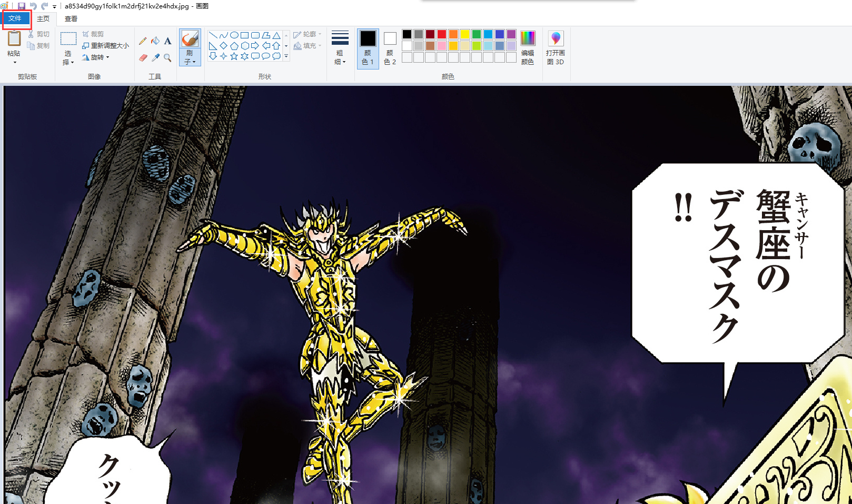Pick the purple color swatch

click(511, 34)
